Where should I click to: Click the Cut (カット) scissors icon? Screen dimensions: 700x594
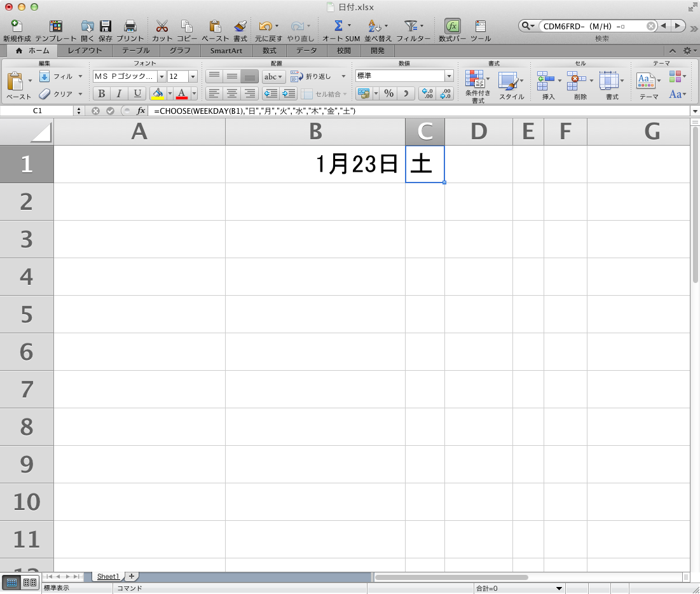pyautogui.click(x=162, y=27)
